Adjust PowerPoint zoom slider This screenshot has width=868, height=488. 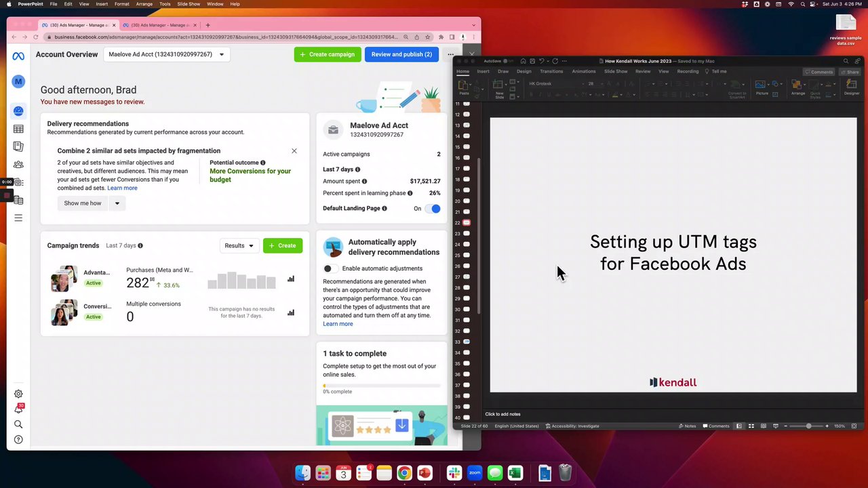[808, 426]
